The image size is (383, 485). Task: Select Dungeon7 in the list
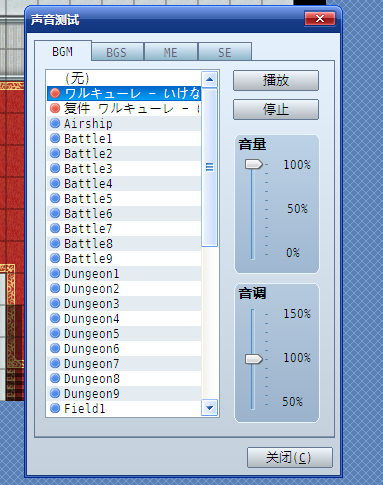point(124,363)
